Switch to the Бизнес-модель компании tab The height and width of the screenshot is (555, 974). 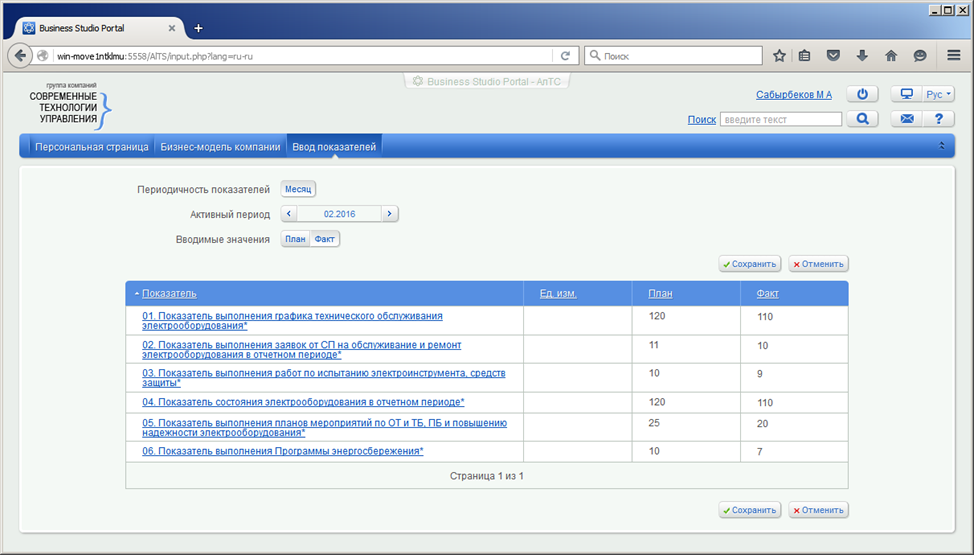220,147
